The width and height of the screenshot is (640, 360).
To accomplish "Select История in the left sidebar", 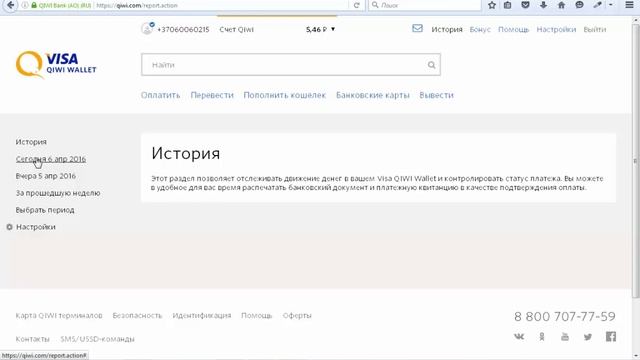I will pyautogui.click(x=31, y=142).
